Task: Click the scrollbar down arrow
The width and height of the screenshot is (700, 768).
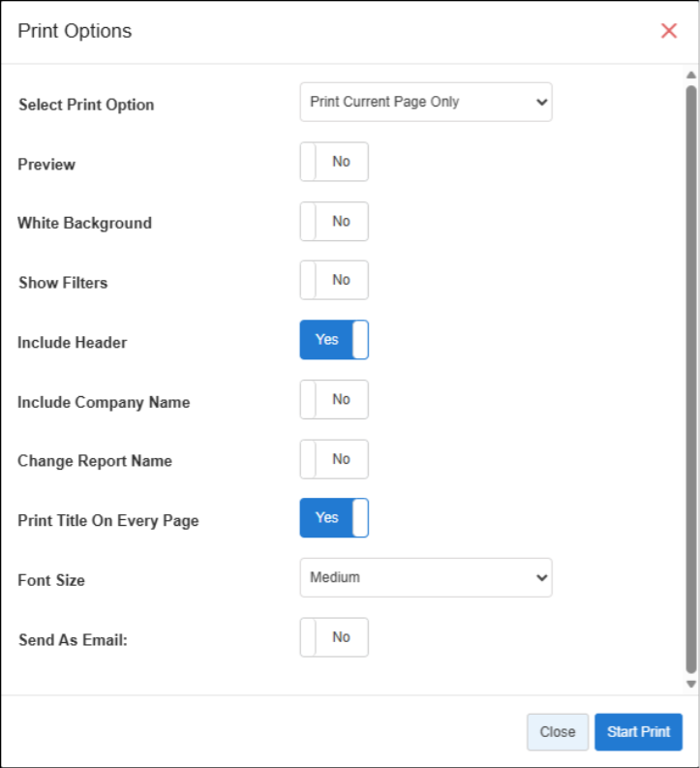Action: pos(691,683)
